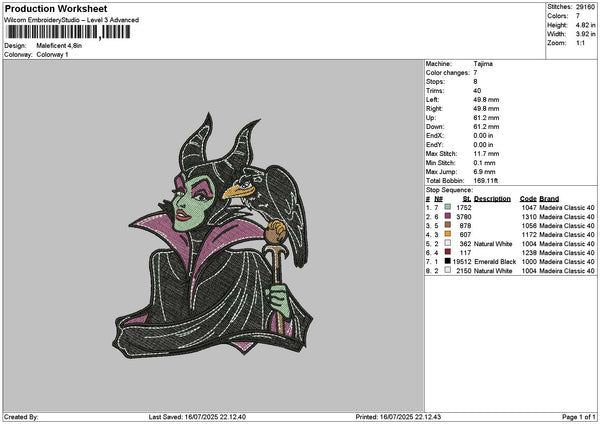Click the 'Emerald Black' description

[495, 262]
